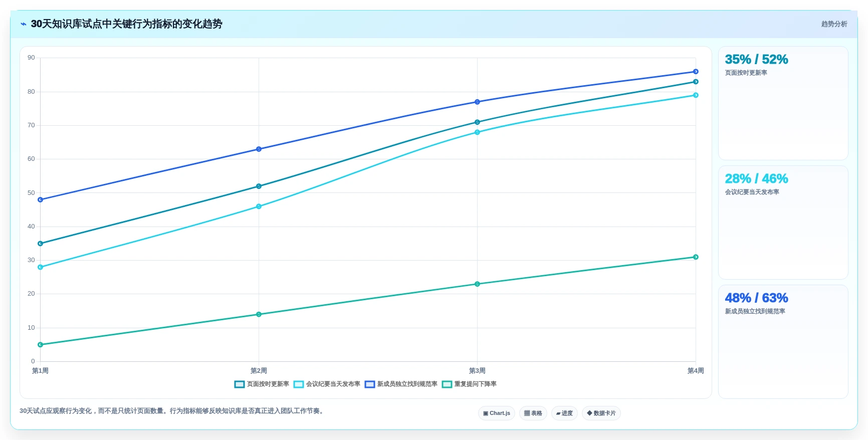
Task: Click the 重复提问下降率 point at 第1周
Action: click(x=41, y=345)
